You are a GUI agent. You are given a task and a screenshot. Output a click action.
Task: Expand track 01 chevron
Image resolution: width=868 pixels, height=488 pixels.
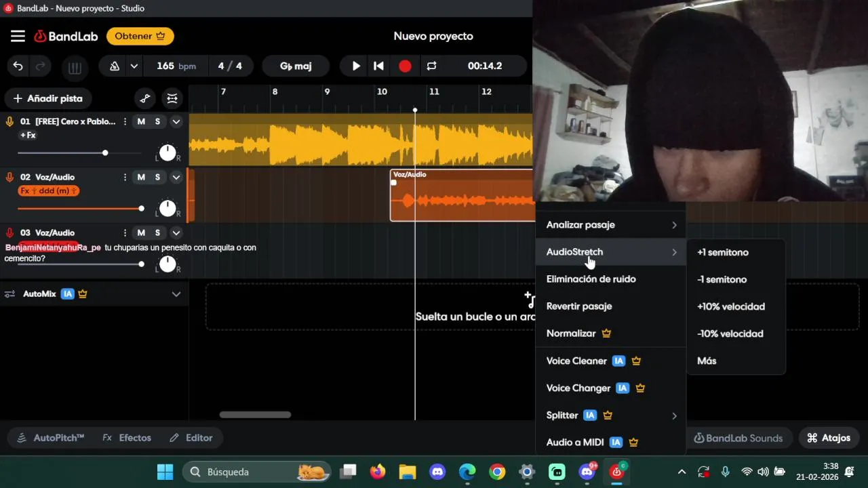tap(176, 121)
